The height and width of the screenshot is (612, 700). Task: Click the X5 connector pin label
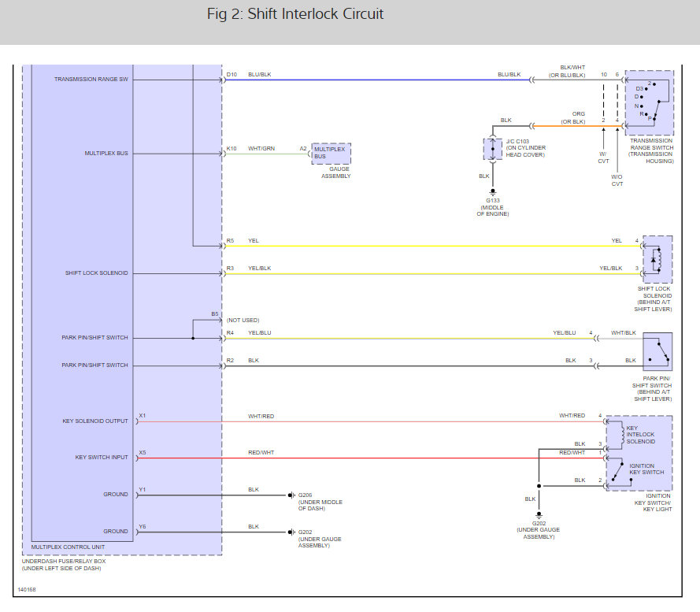click(x=142, y=453)
